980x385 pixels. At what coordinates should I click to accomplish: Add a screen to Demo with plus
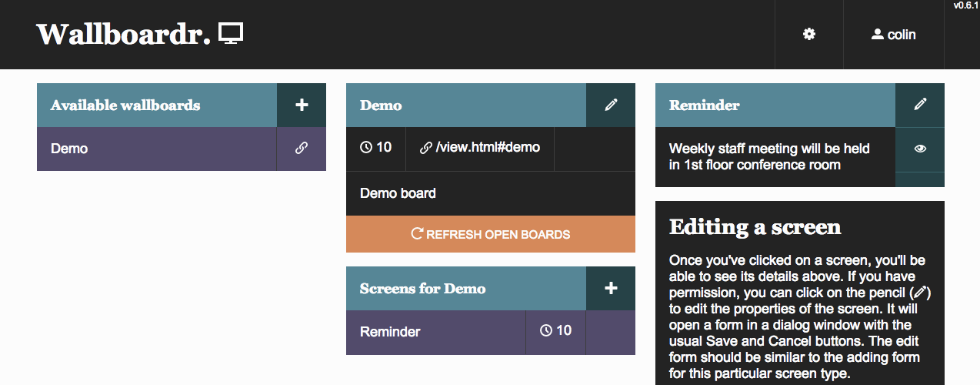click(x=611, y=288)
